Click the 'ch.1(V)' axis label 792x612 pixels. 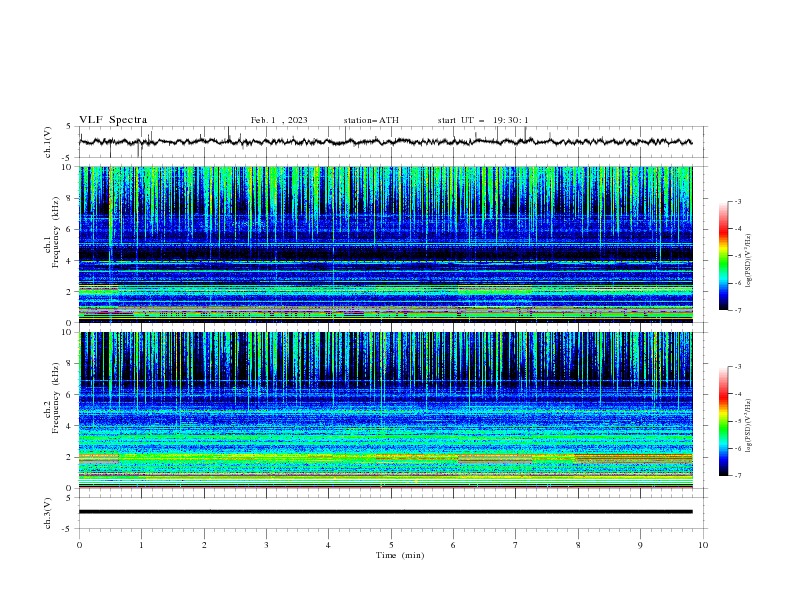[48, 142]
